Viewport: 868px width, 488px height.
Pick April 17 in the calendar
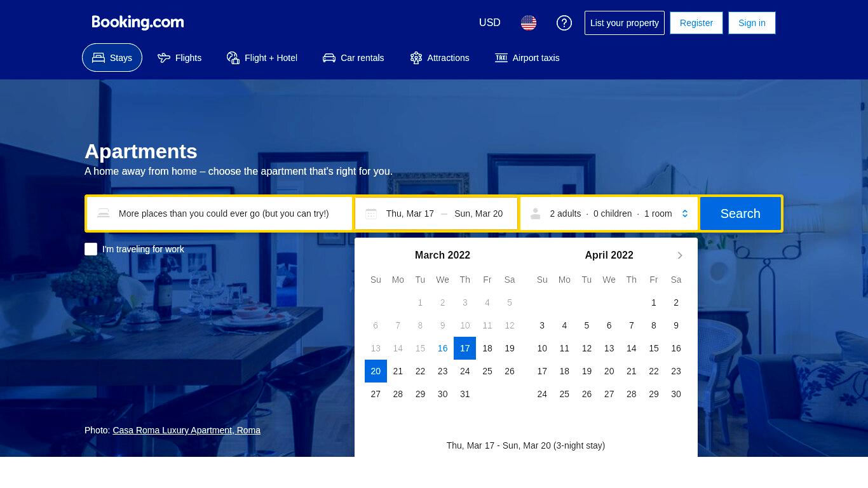click(x=542, y=371)
